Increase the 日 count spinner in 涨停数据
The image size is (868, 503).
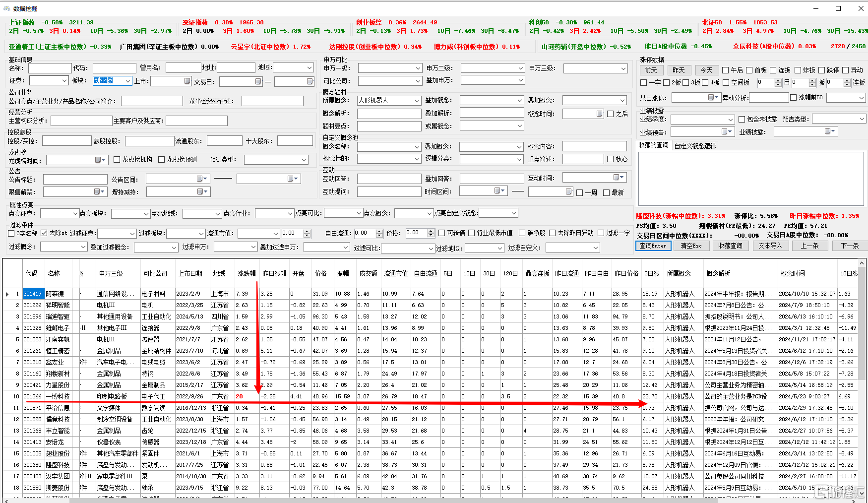pyautogui.click(x=778, y=81)
